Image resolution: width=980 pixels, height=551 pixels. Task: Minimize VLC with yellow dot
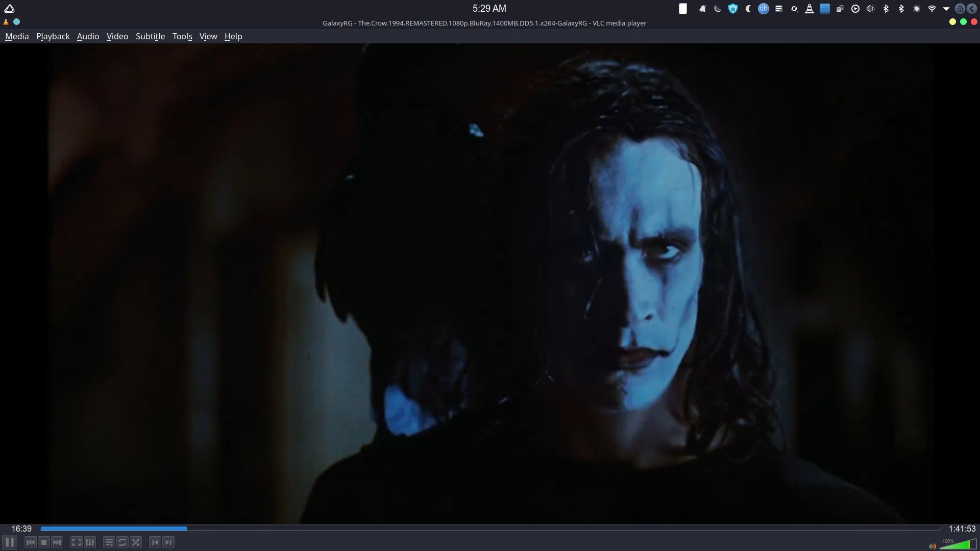click(952, 22)
